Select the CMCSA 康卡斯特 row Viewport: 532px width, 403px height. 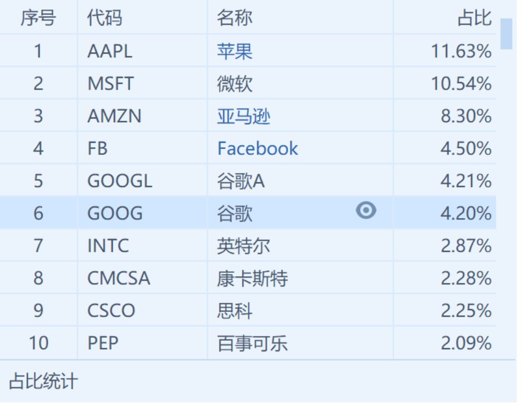248,278
